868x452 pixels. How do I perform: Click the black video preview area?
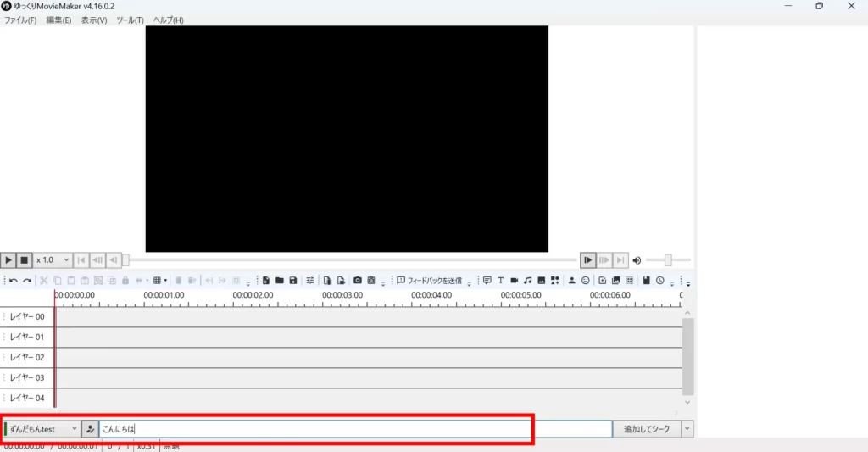click(x=347, y=139)
